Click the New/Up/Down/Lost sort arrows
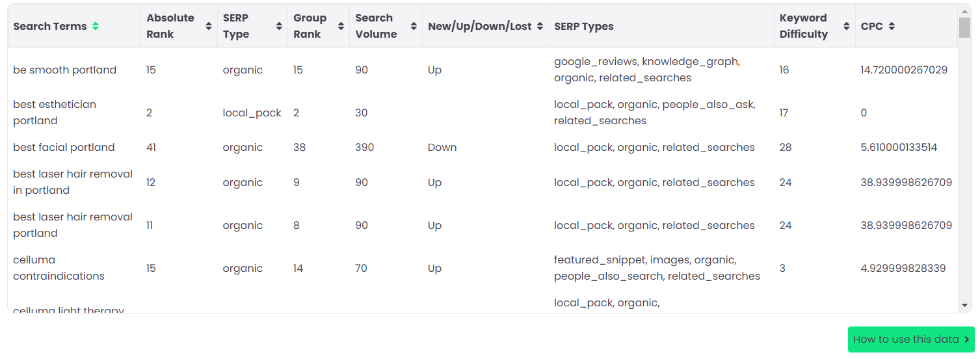980x359 pixels. (x=540, y=27)
